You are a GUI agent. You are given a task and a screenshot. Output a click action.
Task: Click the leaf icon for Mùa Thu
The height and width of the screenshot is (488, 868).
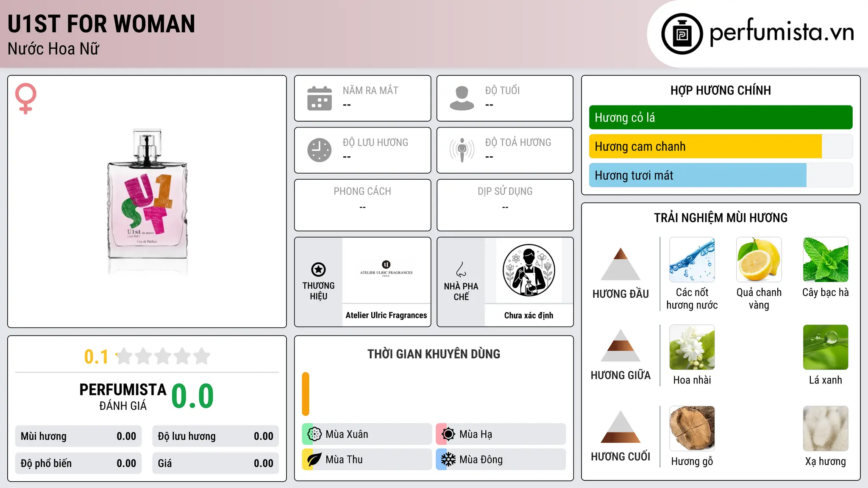point(314,460)
